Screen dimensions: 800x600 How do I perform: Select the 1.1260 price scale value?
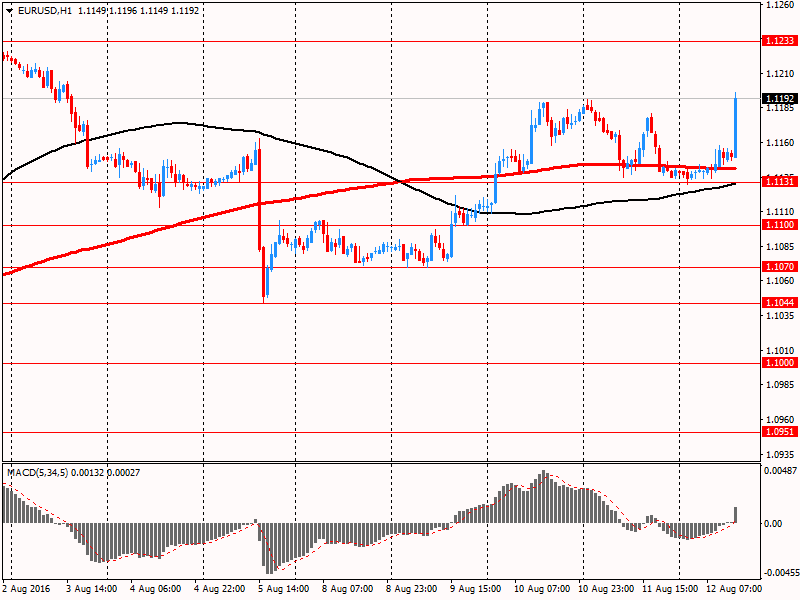pos(781,6)
